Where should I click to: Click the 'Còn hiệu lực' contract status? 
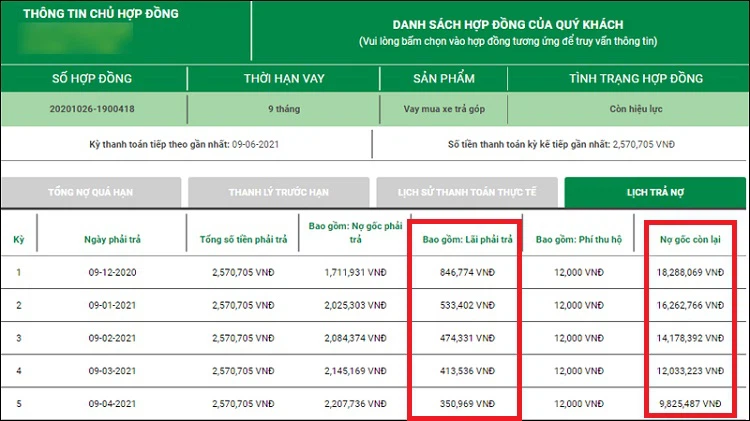coord(636,111)
